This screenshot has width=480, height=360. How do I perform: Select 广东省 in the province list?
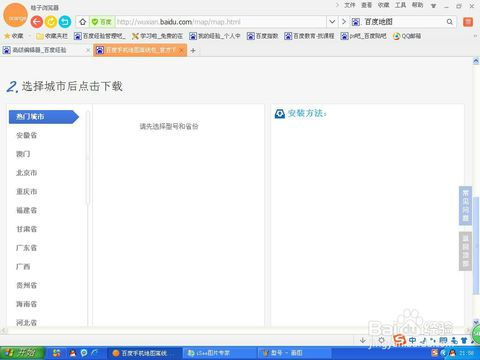point(27,248)
